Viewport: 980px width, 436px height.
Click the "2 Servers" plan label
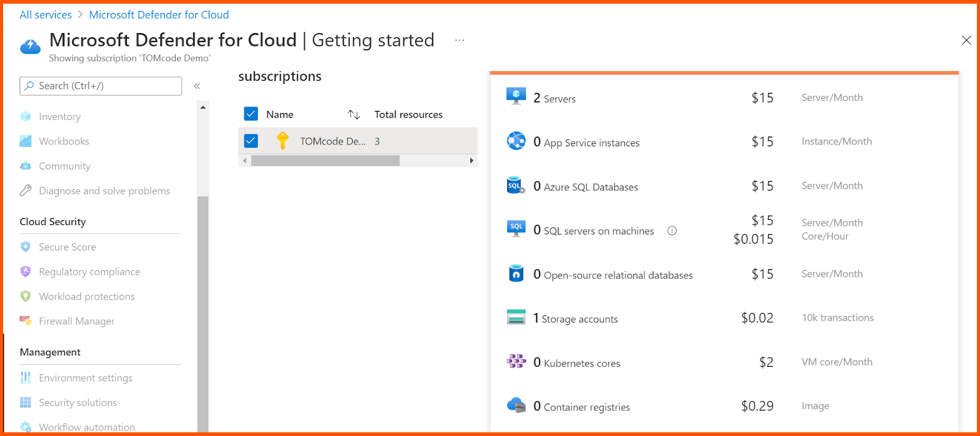coord(554,98)
